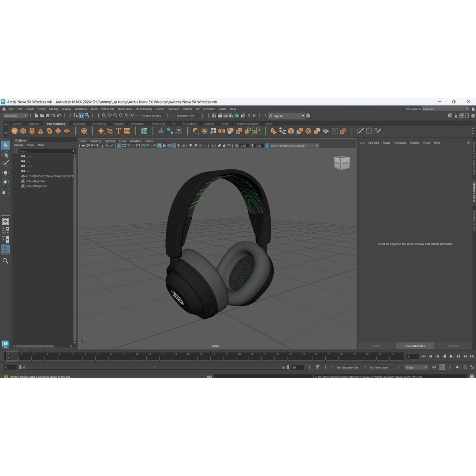Open the Outliner search filter dropdown
The height and width of the screenshot is (476, 476).
73,151
